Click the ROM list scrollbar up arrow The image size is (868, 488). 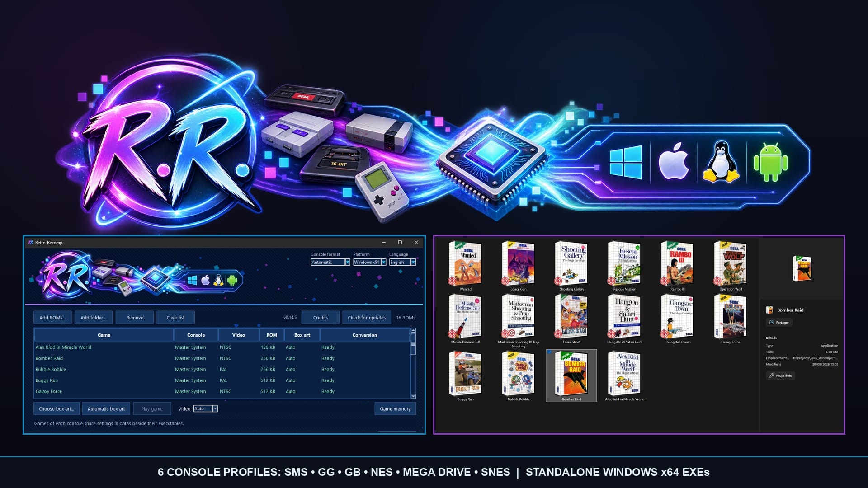click(413, 331)
